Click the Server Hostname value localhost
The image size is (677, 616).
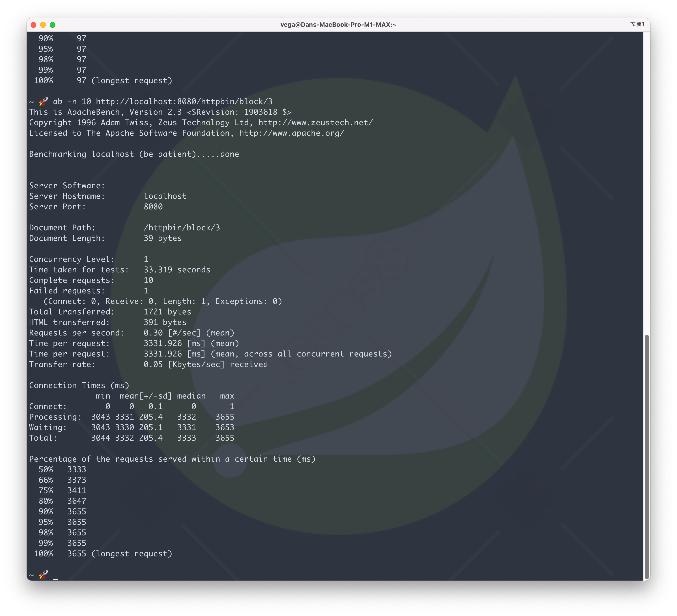coord(165,196)
